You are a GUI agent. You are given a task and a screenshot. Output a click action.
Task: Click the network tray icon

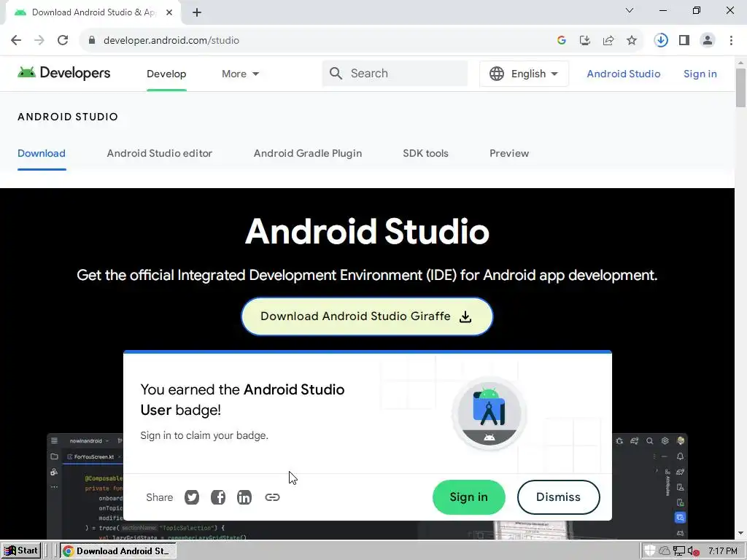coord(679,551)
